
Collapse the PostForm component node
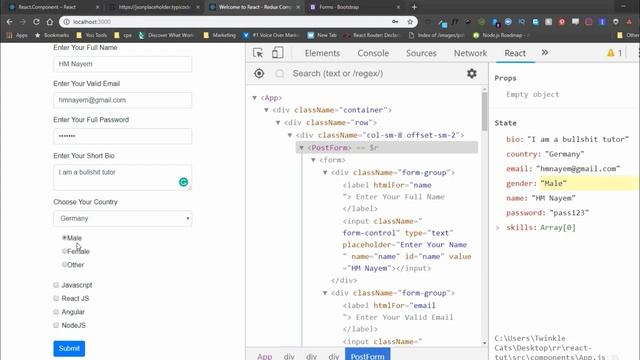click(x=302, y=148)
